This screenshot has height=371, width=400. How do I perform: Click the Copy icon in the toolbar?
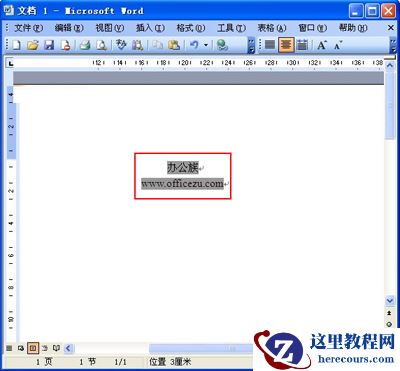point(157,45)
